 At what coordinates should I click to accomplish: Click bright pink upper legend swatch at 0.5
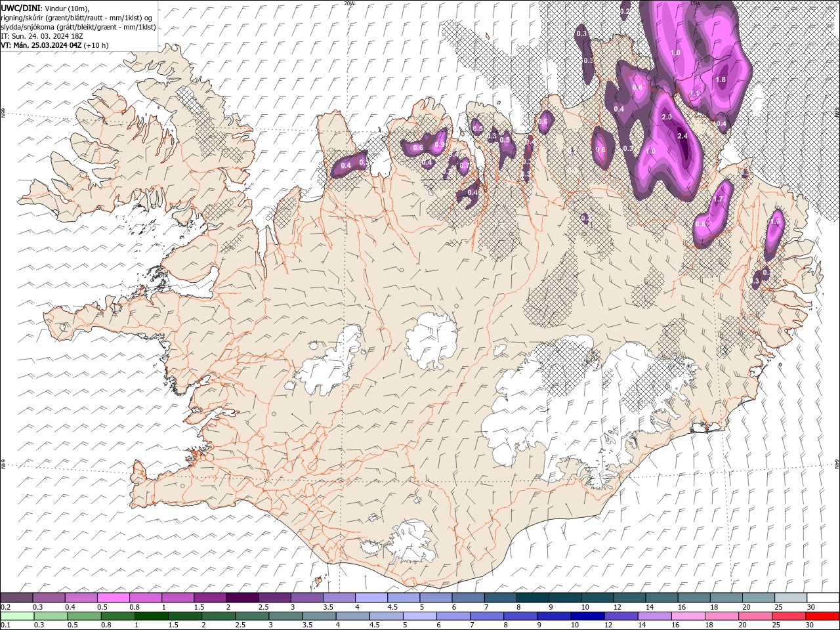[113, 598]
